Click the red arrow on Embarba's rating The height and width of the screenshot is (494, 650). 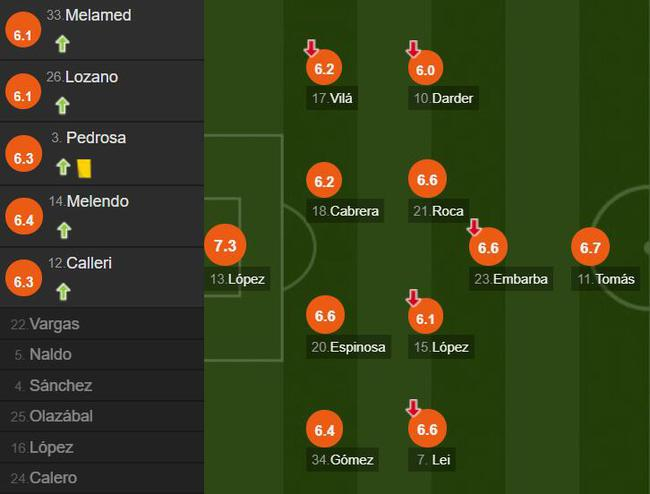(x=474, y=228)
